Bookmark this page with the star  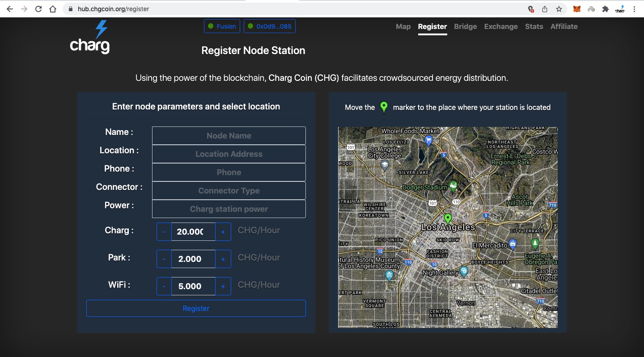(x=559, y=9)
